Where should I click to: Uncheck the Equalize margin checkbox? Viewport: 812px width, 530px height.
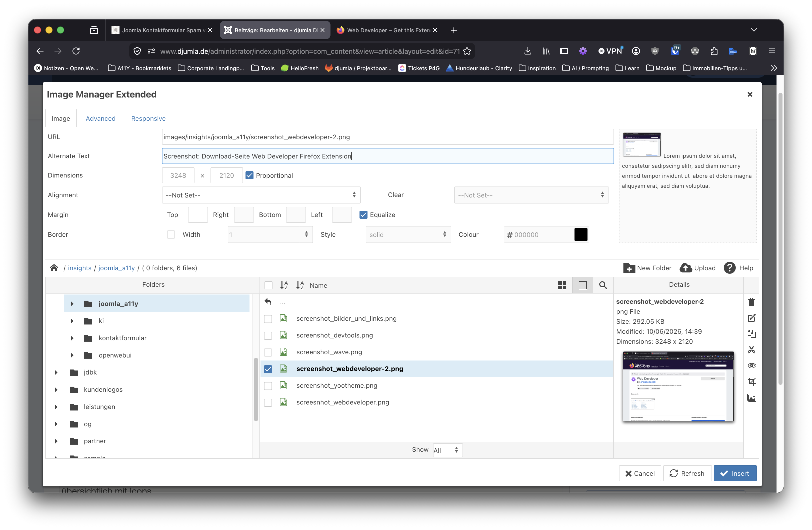tap(363, 215)
